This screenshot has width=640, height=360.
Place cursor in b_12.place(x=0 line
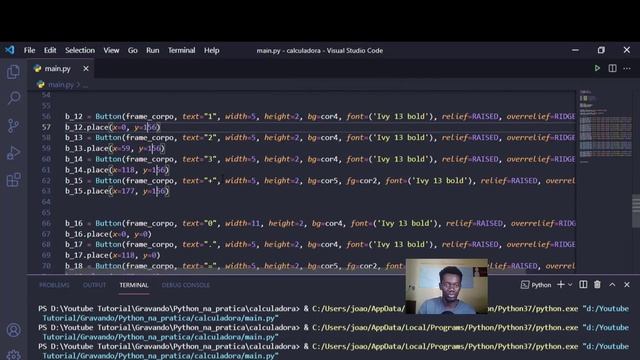pyautogui.click(x=113, y=127)
